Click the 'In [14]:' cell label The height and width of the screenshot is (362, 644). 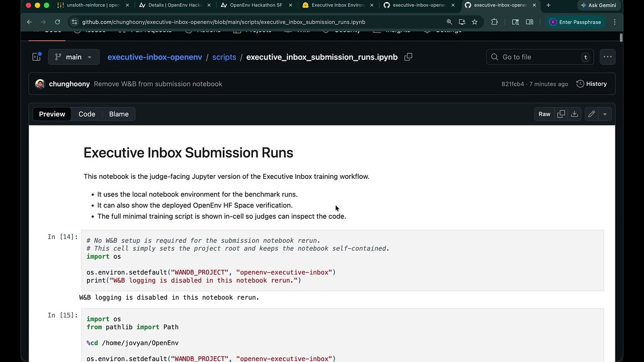63,237
